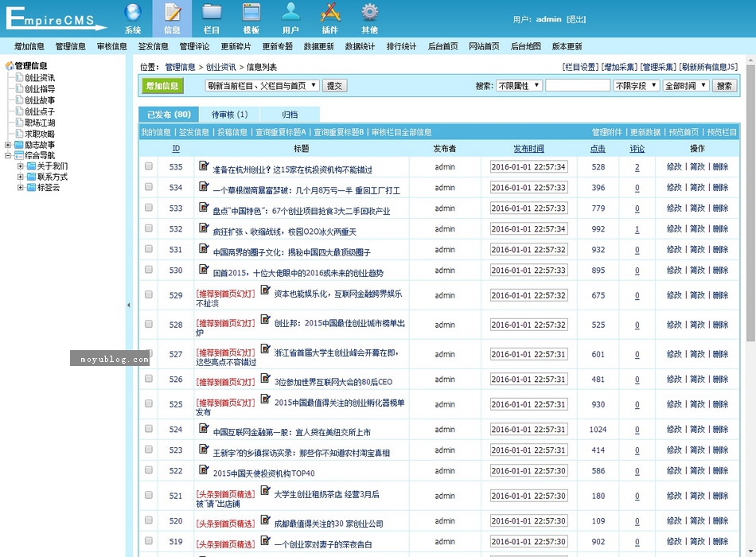Click the search keyword input field
Viewport: 756px width, 557px height.
578,86
